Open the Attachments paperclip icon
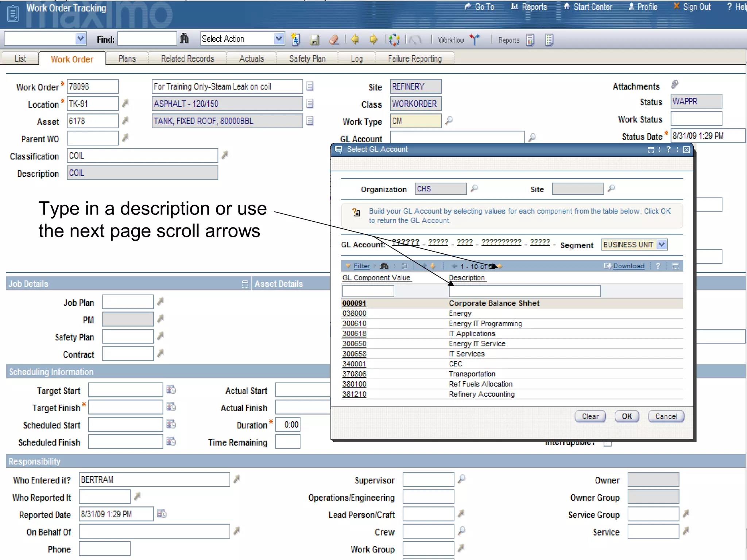This screenshot has width=747, height=560. [x=674, y=85]
